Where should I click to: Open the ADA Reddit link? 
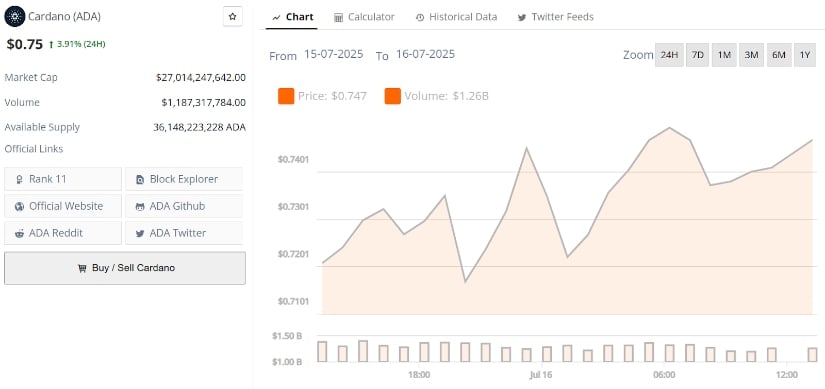point(63,233)
